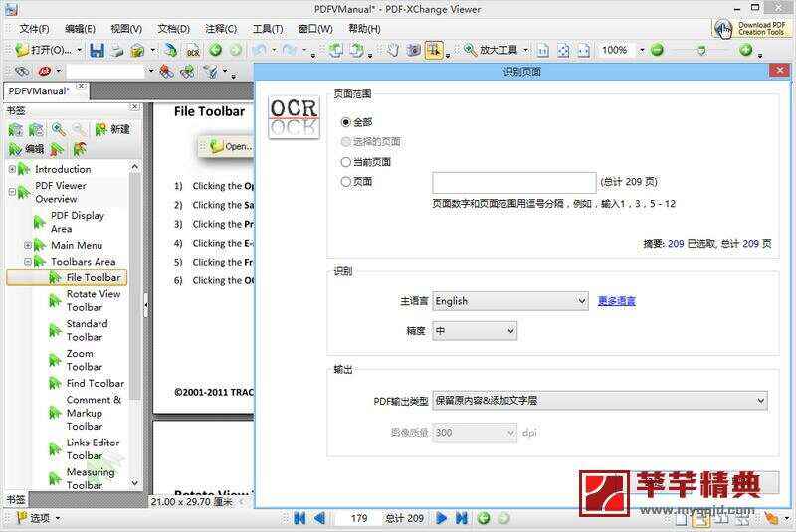Open the 帮助(H) menu
The height and width of the screenshot is (532, 796).
pyautogui.click(x=364, y=29)
